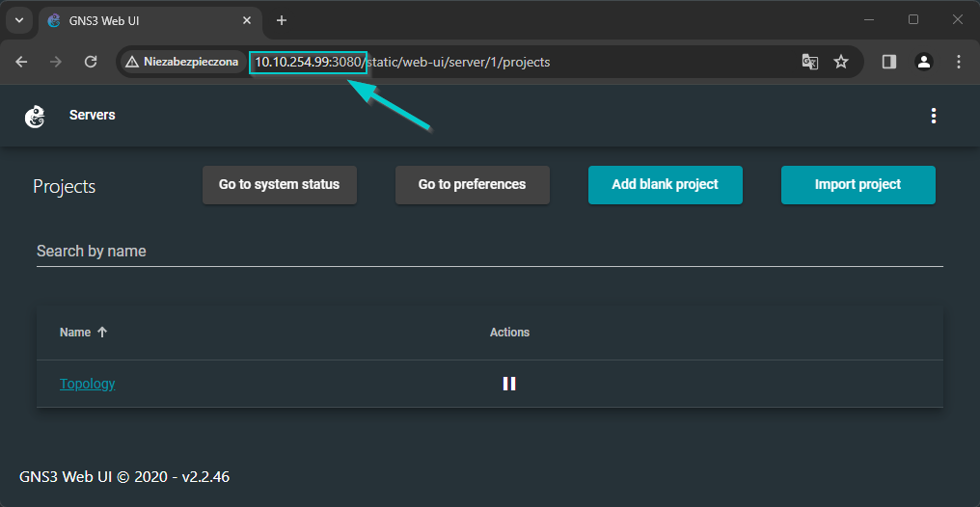This screenshot has width=980, height=507.
Task: Pause the Topology project
Action: [x=509, y=384]
